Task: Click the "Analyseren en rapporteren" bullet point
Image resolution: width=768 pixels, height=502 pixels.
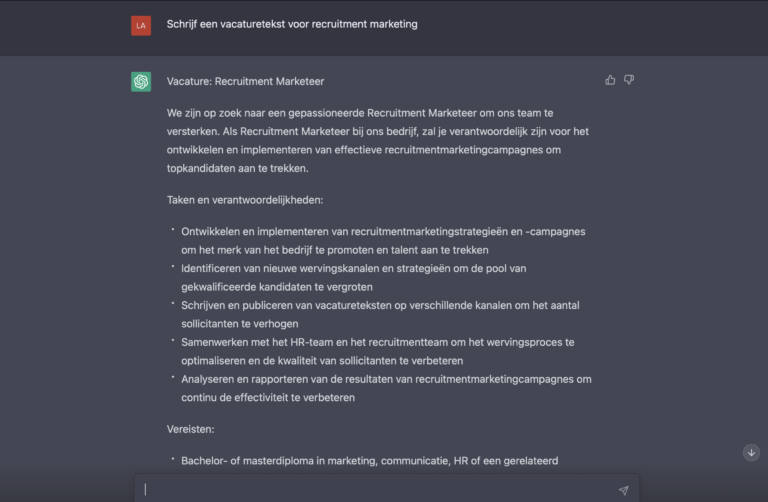Action: (x=386, y=388)
